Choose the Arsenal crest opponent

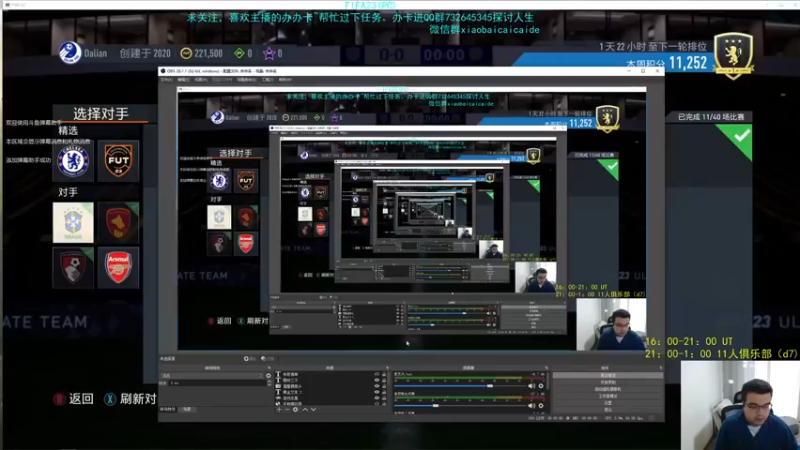click(118, 268)
